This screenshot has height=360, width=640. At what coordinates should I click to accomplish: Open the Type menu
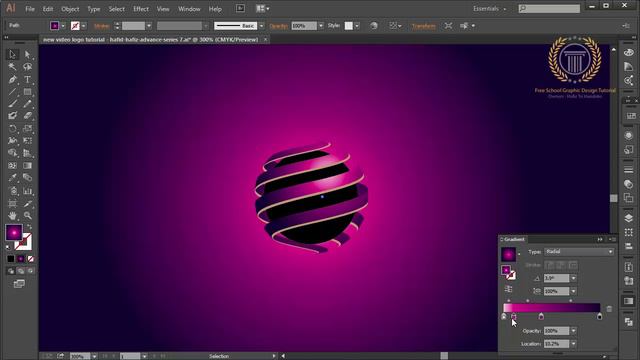pos(93,9)
